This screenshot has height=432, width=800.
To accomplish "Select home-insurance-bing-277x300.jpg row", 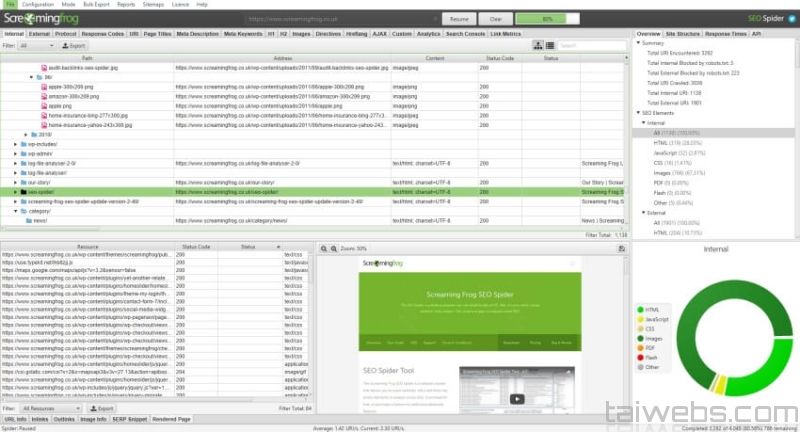I will coord(311,115).
